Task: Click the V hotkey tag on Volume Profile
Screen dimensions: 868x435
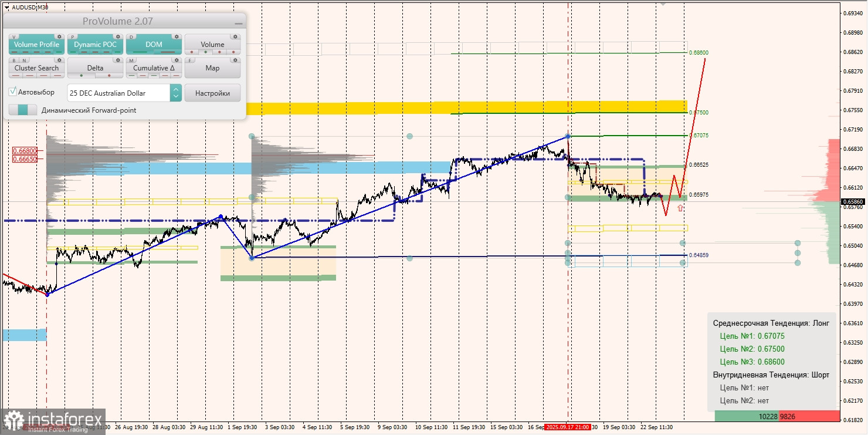Action: [x=14, y=36]
